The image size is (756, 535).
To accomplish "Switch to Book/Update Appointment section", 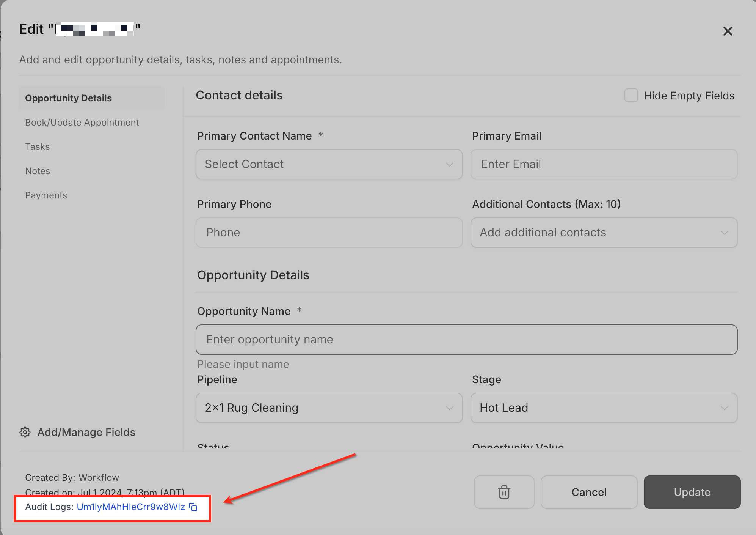I will pyautogui.click(x=82, y=123).
